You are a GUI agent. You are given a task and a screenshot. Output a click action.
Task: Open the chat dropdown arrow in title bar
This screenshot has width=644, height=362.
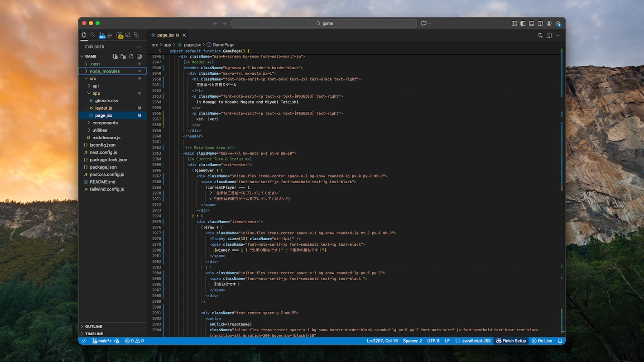(x=429, y=24)
